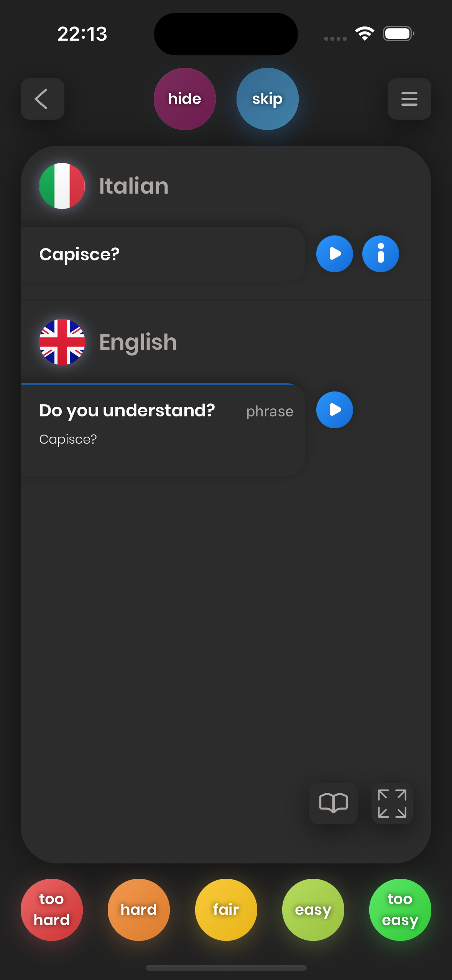452x980 pixels.
Task: Rate card as hard
Action: point(139,909)
